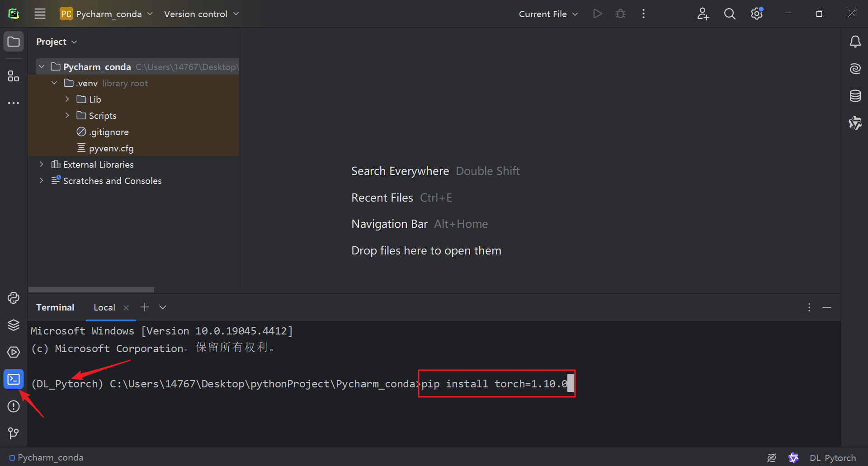Open the Notifications bell panel
The width and height of the screenshot is (868, 466).
coord(855,42)
